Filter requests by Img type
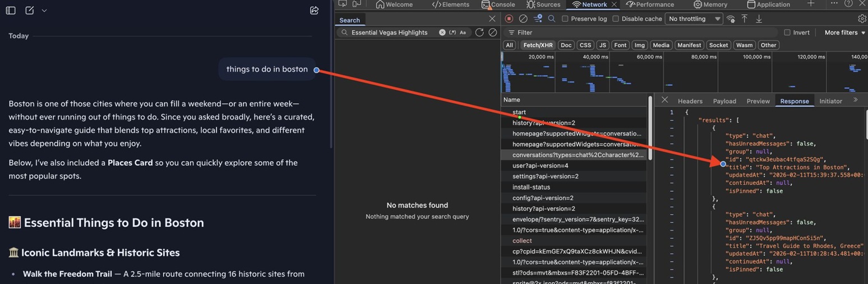Image resolution: width=868 pixels, height=284 pixels. (x=639, y=45)
